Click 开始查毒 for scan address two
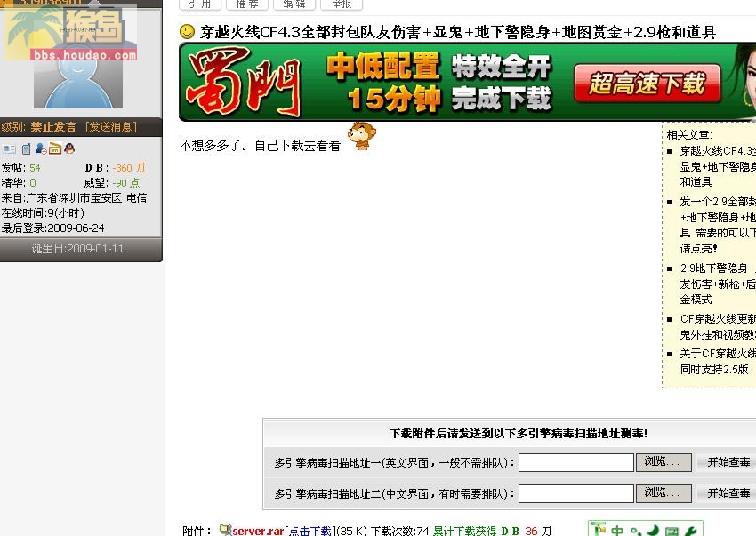The height and width of the screenshot is (536, 756). click(x=728, y=493)
